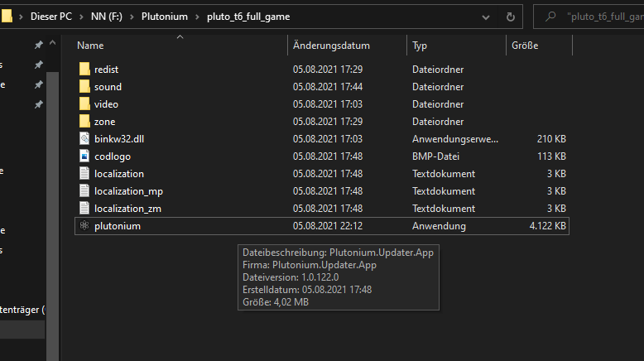Go to Plutonium folder breadcrumb
The height and width of the screenshot is (361, 644).
coord(164,17)
